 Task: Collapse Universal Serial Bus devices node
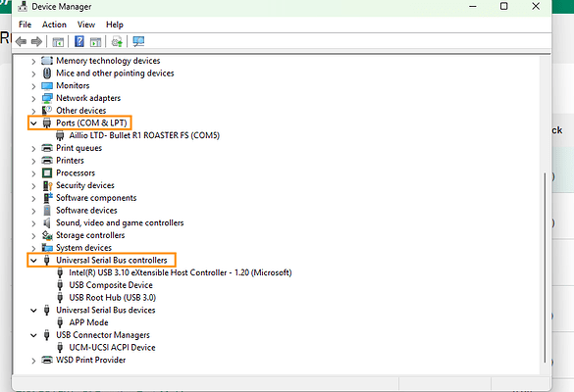pos(33,311)
